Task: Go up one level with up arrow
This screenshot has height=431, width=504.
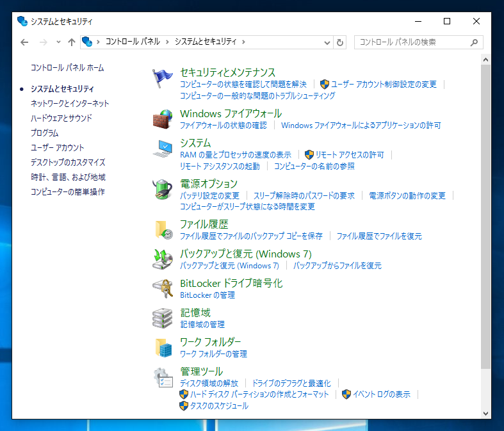Action: pyautogui.click(x=71, y=42)
